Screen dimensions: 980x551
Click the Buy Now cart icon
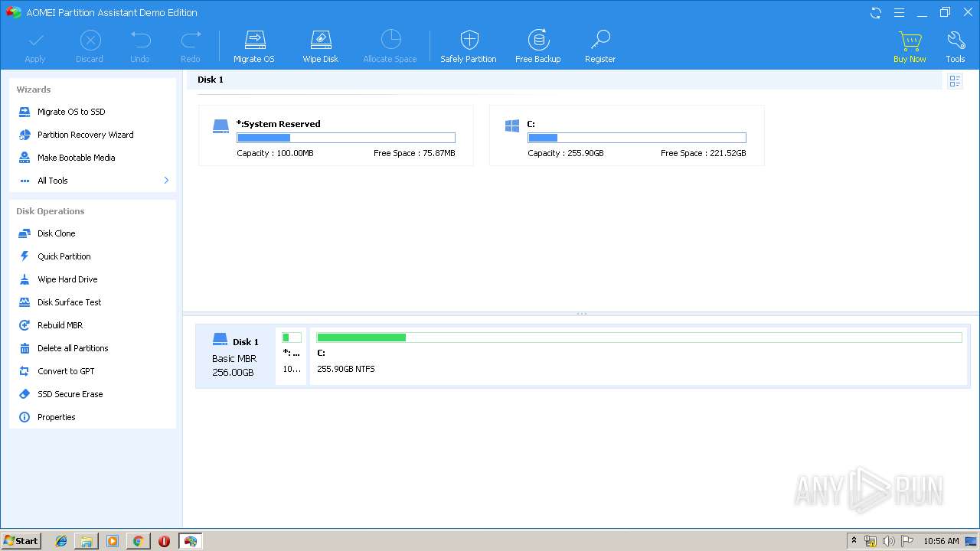tap(910, 41)
